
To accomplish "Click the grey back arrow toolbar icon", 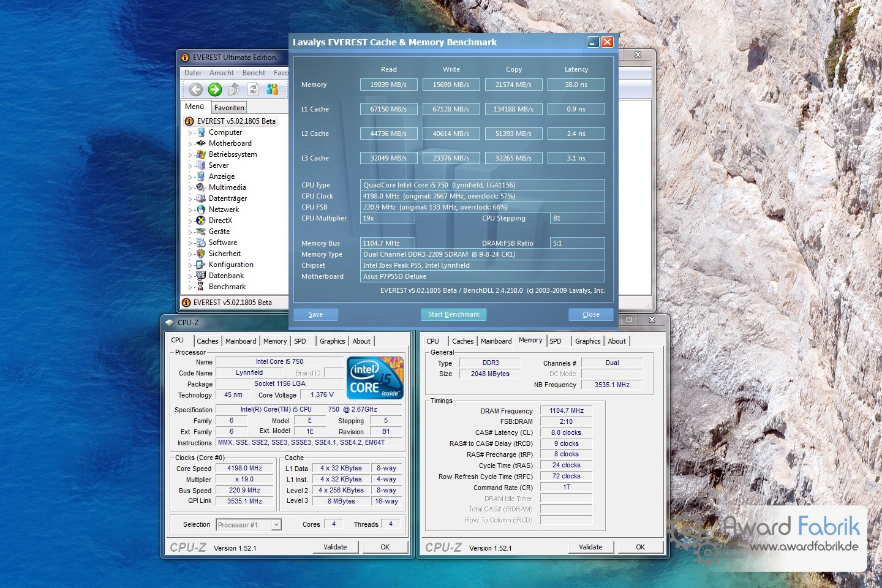I will [x=195, y=89].
